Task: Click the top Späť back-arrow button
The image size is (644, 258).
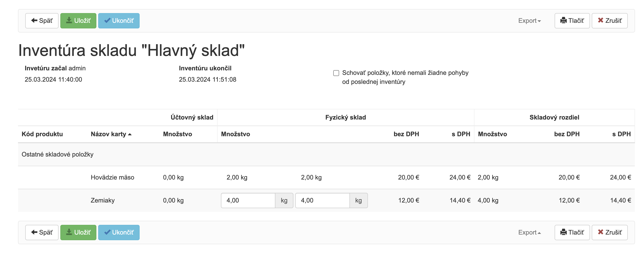Action: click(42, 21)
